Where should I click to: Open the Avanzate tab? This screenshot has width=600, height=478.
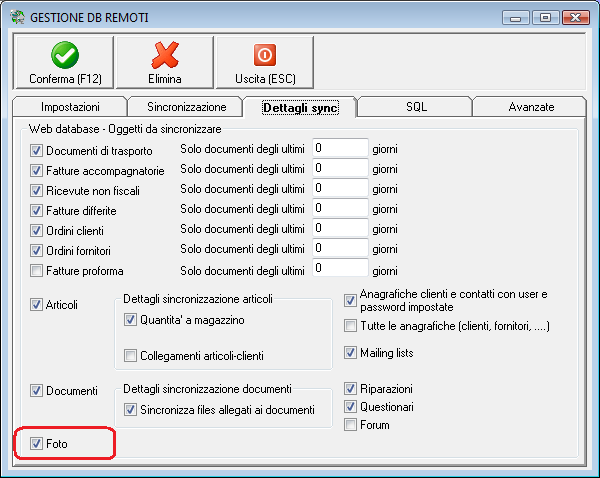pyautogui.click(x=531, y=107)
